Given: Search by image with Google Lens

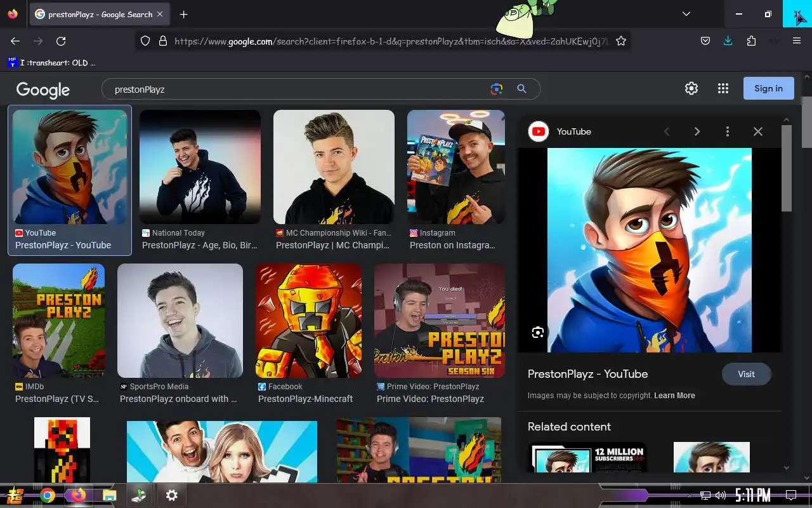Looking at the screenshot, I should 497,89.
